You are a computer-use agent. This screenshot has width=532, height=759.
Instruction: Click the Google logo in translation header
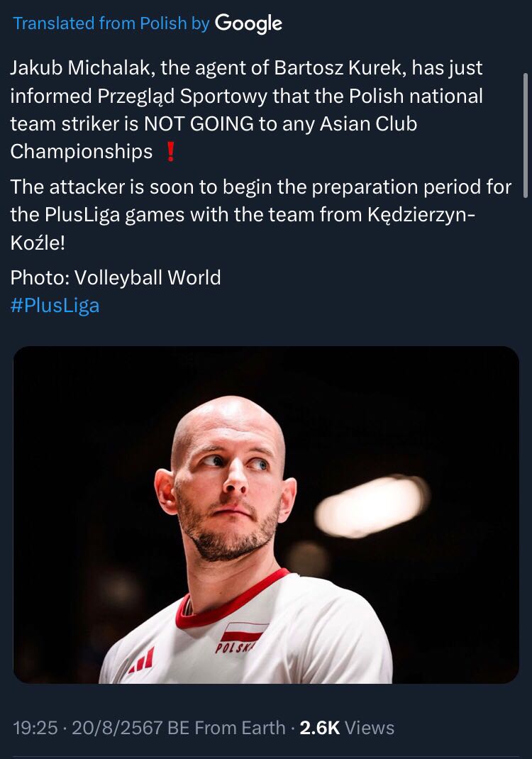(x=248, y=23)
